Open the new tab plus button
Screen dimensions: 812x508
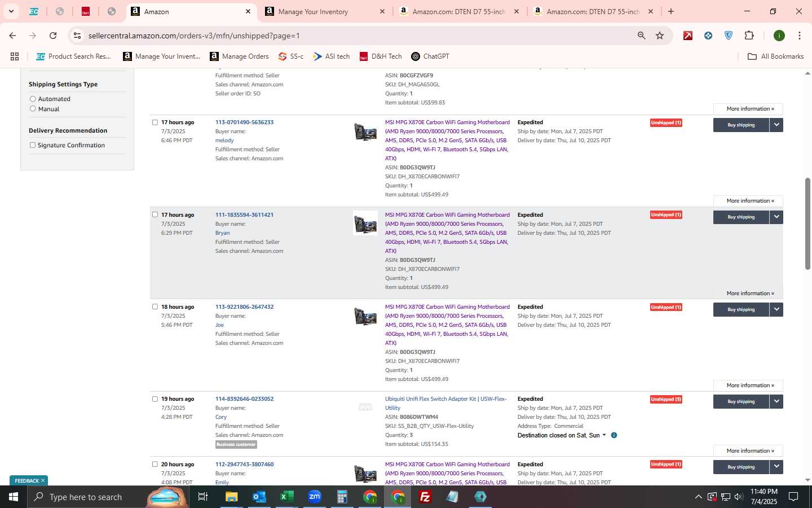click(671, 11)
